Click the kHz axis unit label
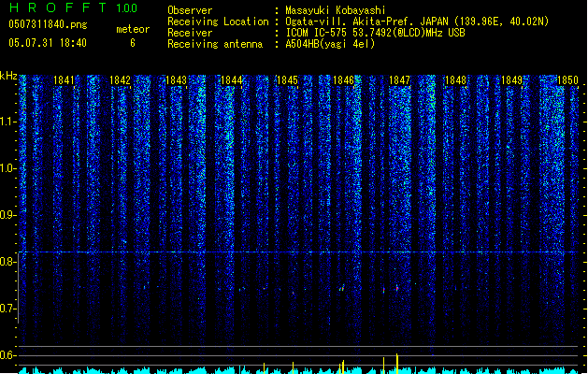 pyautogui.click(x=8, y=76)
